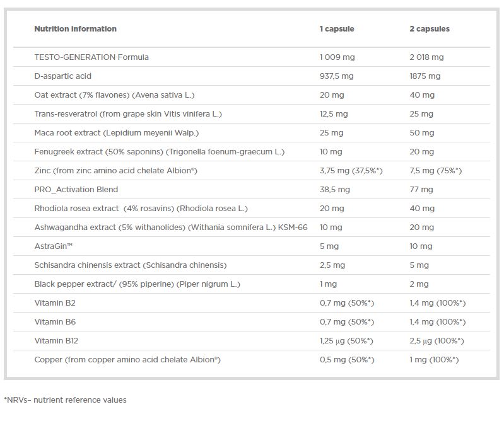Image resolution: width=504 pixels, height=426 pixels.
Task: Click the D-aspartic acid ingredient name
Action: pyautogui.click(x=62, y=76)
